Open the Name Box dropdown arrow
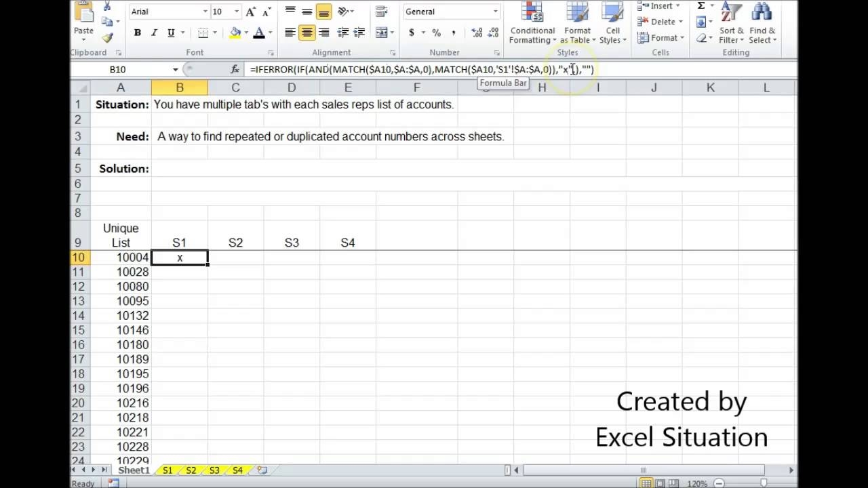 point(175,69)
